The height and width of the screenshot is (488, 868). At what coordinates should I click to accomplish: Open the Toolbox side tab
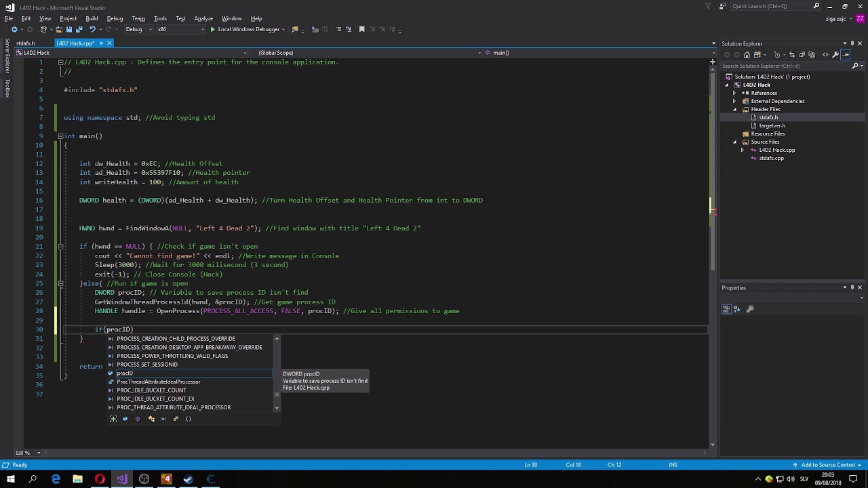coord(7,88)
